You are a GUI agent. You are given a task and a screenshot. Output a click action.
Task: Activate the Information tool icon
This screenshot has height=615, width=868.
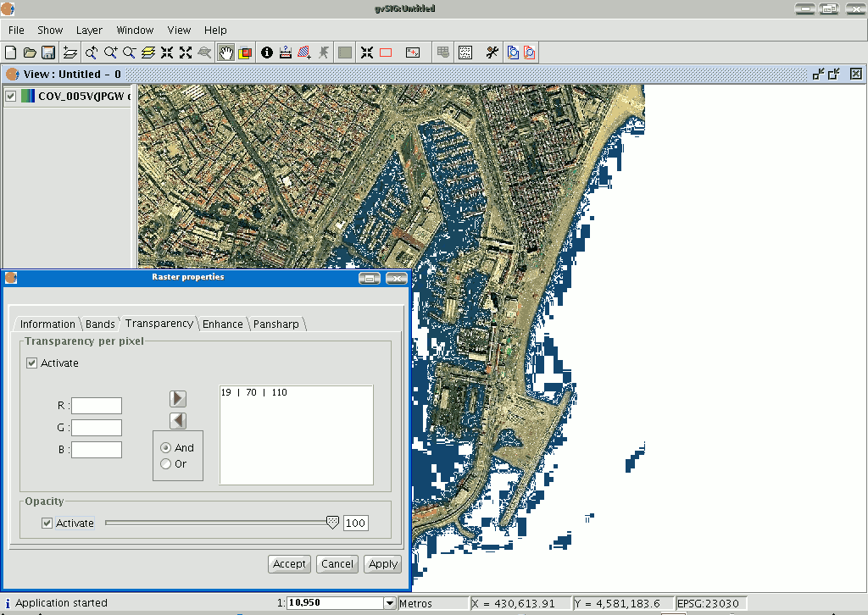267,53
